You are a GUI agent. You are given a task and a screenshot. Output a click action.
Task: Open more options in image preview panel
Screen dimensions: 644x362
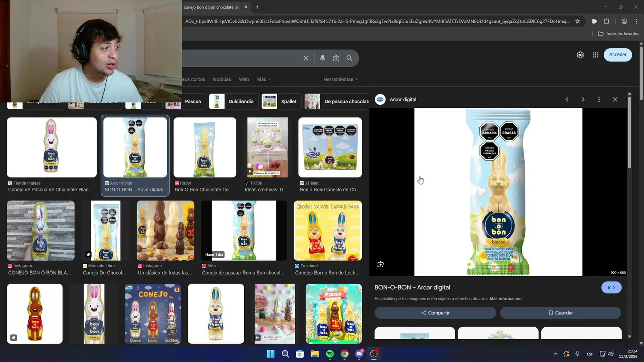click(599, 100)
